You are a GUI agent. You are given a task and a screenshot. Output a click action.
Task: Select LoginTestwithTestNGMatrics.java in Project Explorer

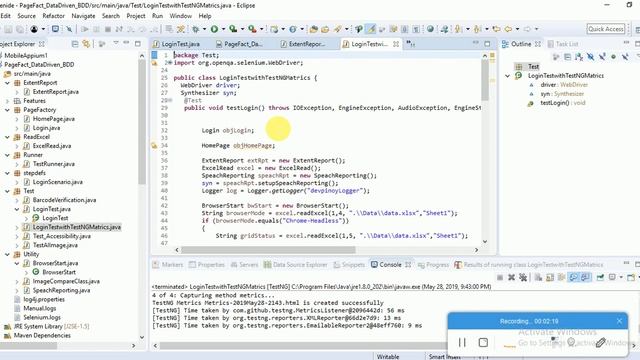[76, 227]
